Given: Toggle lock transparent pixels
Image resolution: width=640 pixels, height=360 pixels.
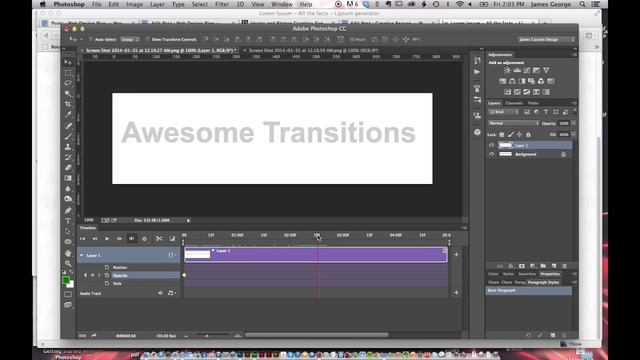Looking at the screenshot, I should coord(502,134).
